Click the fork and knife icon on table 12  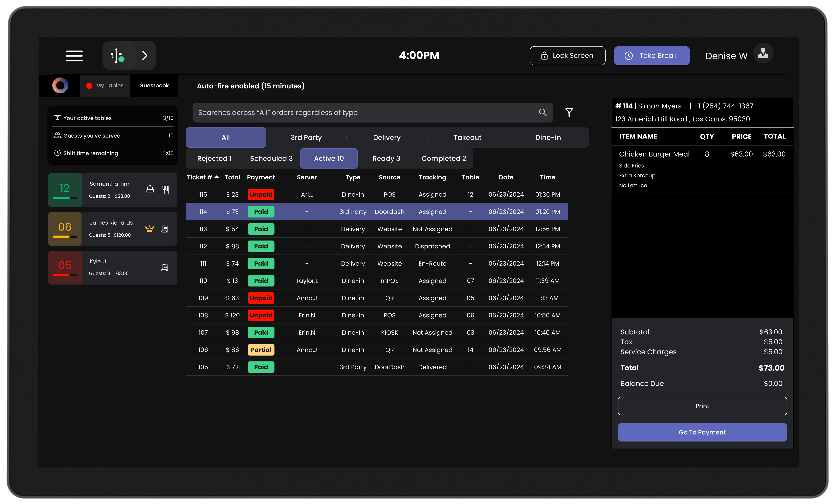(165, 190)
